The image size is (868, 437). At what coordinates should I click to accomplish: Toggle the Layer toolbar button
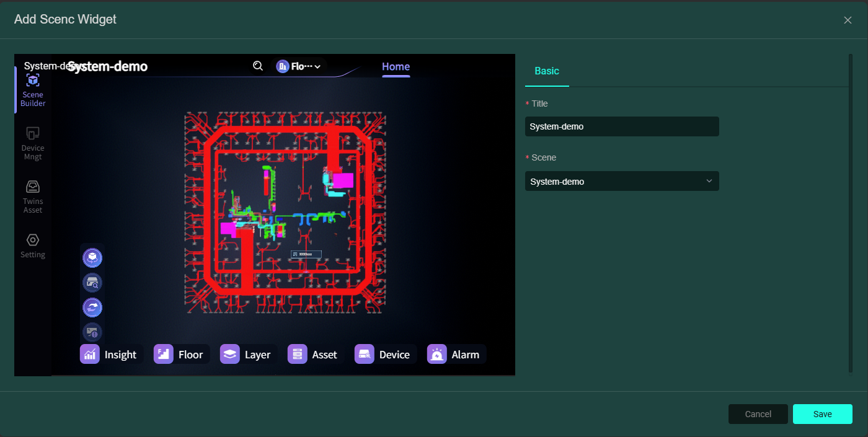[x=247, y=355]
